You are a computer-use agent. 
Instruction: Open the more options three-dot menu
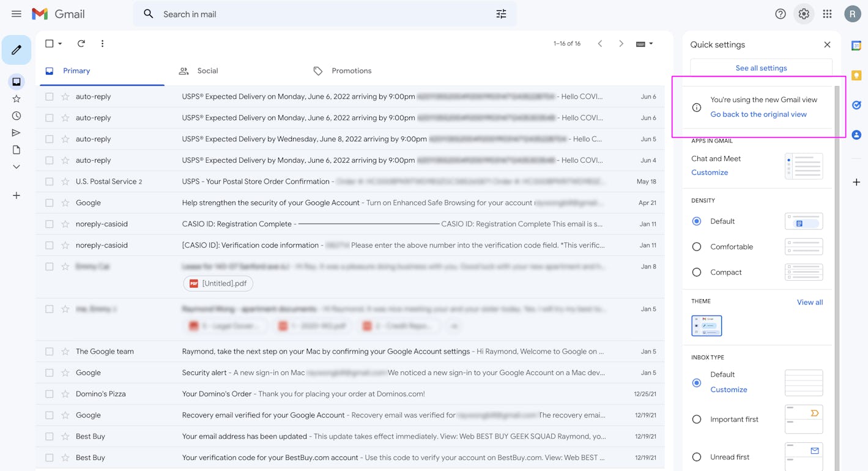tap(102, 43)
